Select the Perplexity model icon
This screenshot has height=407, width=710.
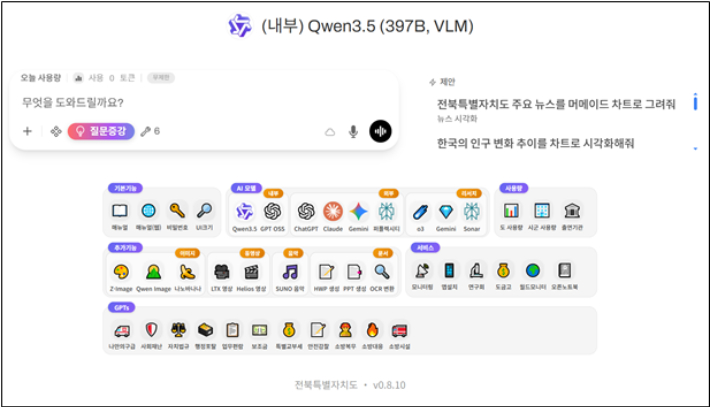386,212
